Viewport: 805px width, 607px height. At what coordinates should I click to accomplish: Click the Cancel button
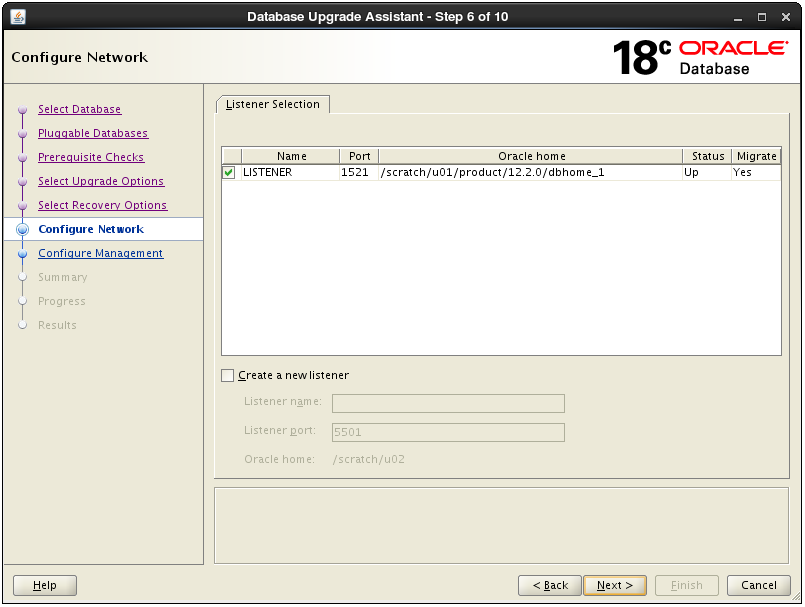[759, 585]
